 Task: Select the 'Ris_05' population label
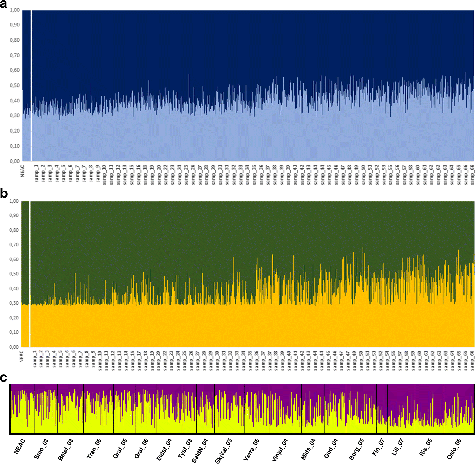pos(426,447)
